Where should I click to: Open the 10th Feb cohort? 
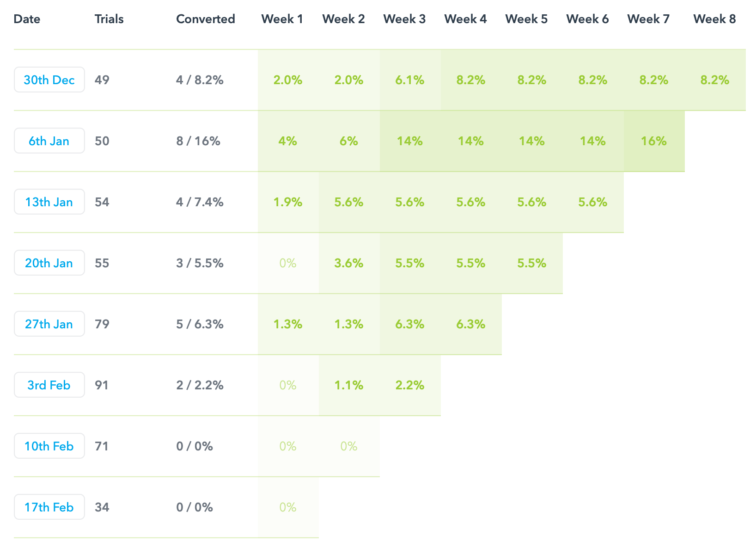[49, 446]
